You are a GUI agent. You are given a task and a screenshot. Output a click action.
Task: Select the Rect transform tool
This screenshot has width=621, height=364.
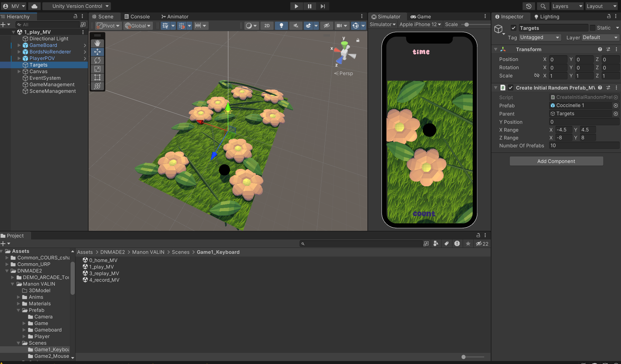click(97, 77)
